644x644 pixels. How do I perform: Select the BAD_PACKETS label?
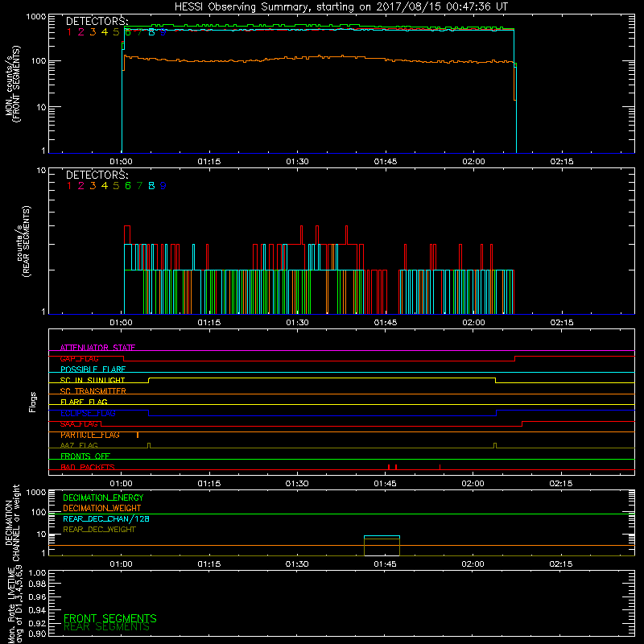click(x=88, y=467)
